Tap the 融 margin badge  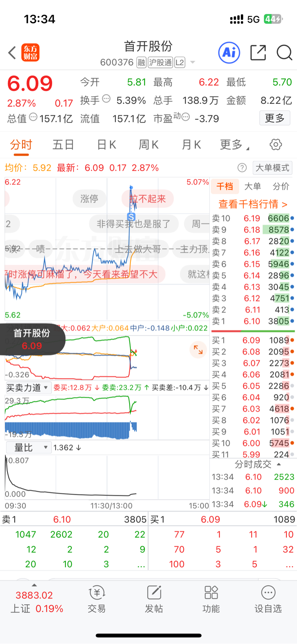point(142,62)
